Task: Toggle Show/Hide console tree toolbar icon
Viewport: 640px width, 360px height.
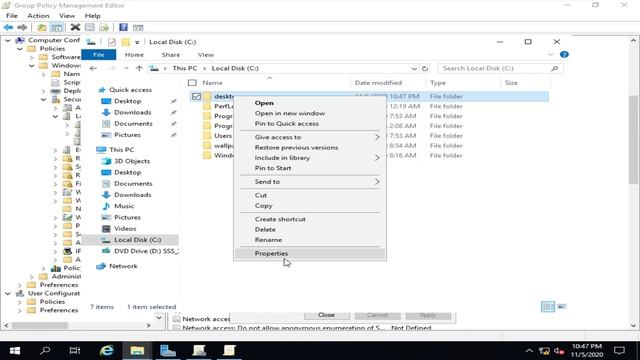Action: pyautogui.click(x=57, y=27)
